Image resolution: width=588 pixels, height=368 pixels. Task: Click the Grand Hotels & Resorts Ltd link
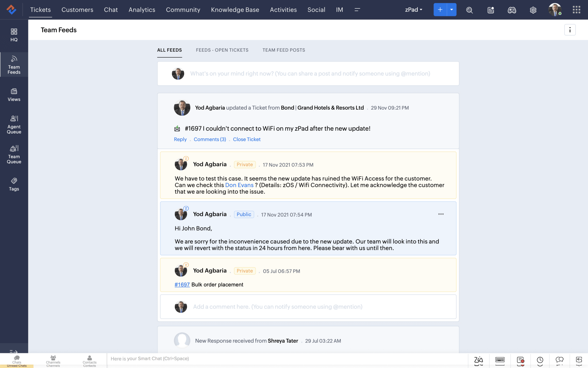point(331,108)
